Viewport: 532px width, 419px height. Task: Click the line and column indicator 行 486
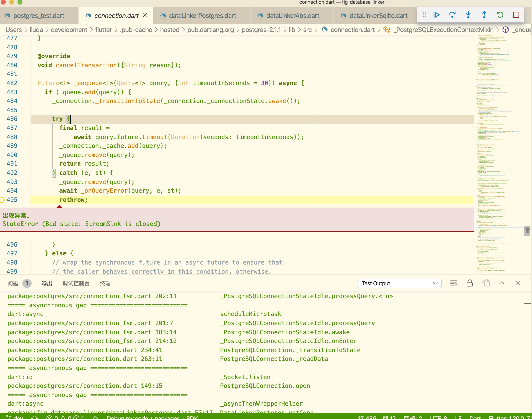click(377, 417)
